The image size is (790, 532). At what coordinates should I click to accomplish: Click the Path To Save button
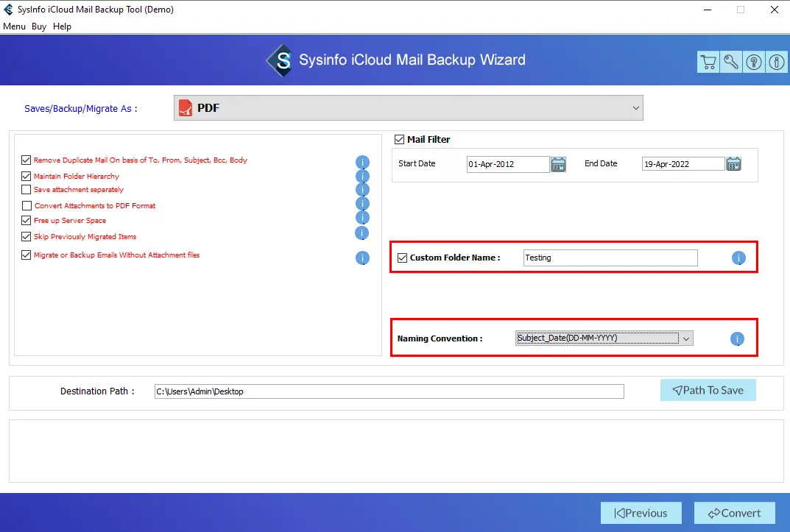pyautogui.click(x=708, y=391)
